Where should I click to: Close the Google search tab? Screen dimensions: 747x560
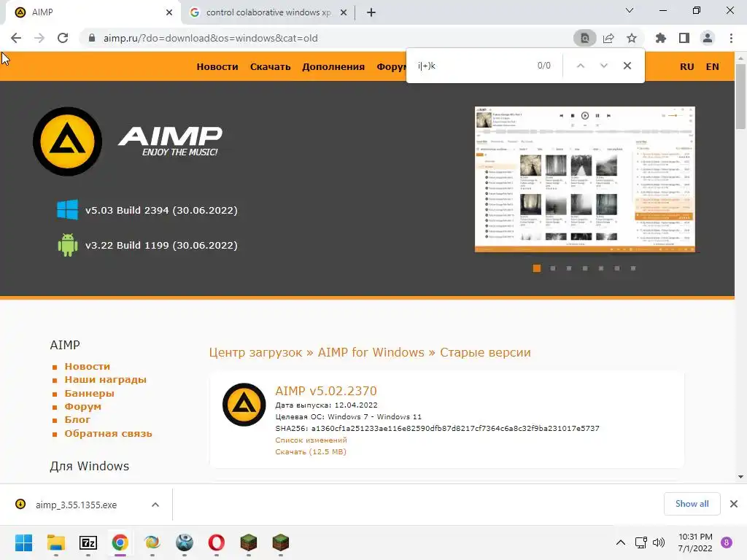pos(344,12)
